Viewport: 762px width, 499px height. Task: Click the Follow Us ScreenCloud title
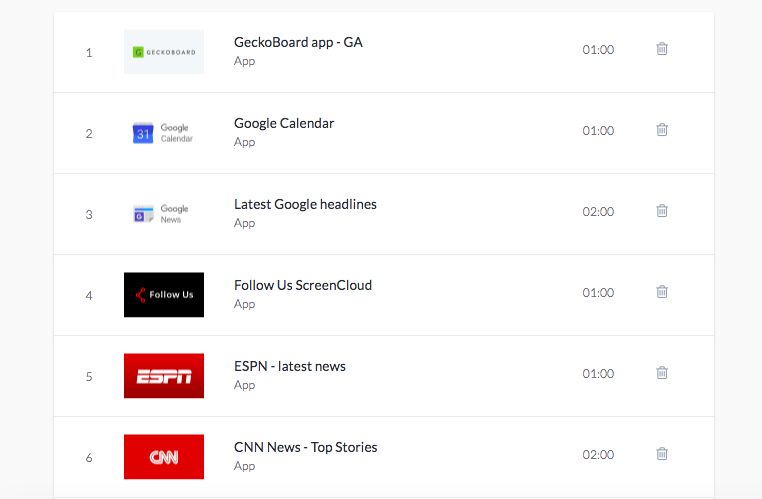[x=303, y=285]
